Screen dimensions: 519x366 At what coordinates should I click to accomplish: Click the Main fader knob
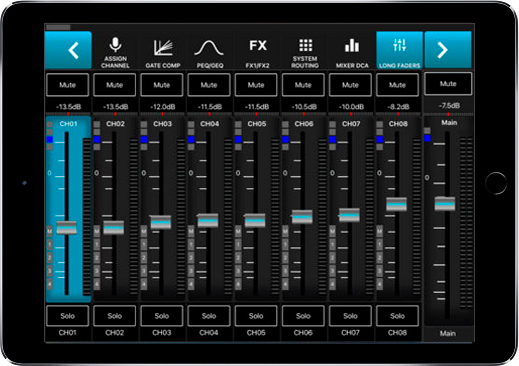(x=445, y=204)
